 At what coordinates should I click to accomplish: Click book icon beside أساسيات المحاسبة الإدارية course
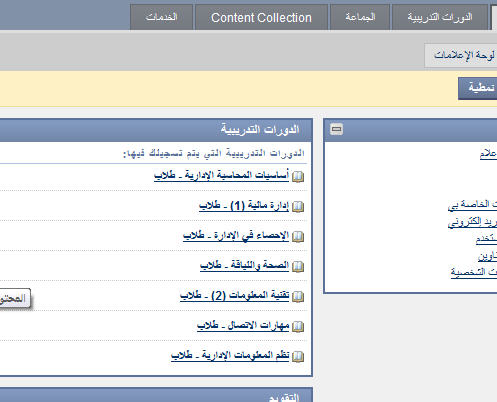tap(298, 177)
